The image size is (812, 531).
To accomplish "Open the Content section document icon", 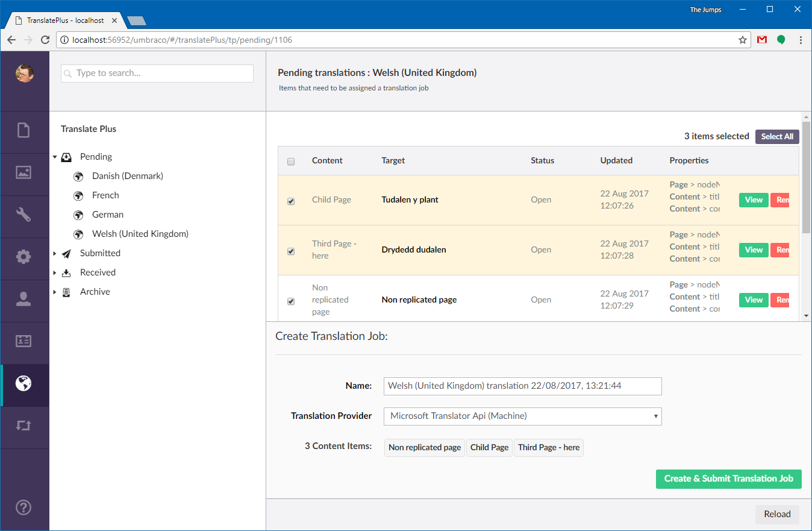I will (25, 130).
